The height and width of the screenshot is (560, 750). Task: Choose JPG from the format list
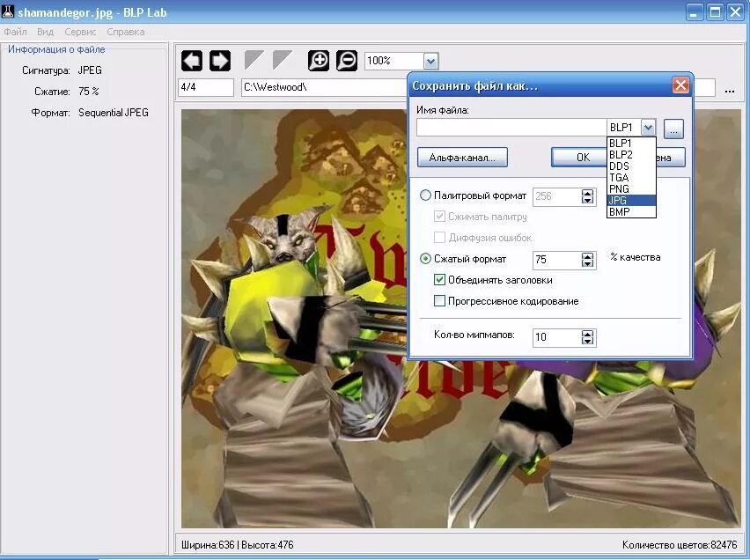[x=631, y=201]
